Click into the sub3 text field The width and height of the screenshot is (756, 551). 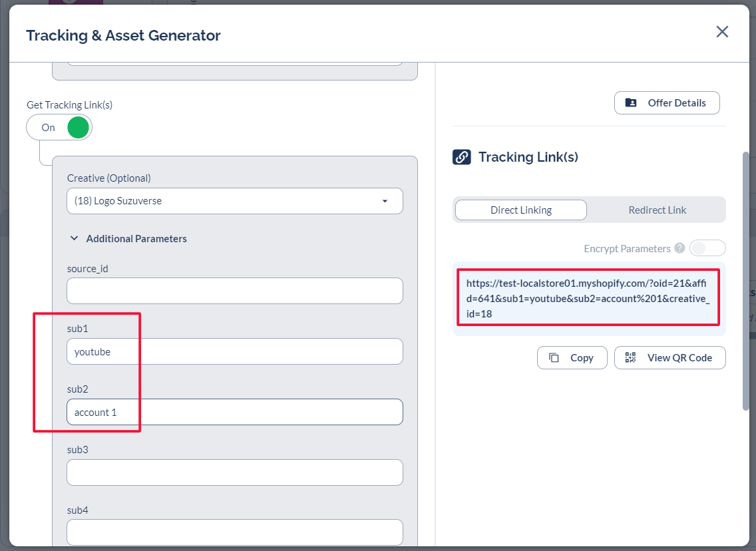[234, 472]
